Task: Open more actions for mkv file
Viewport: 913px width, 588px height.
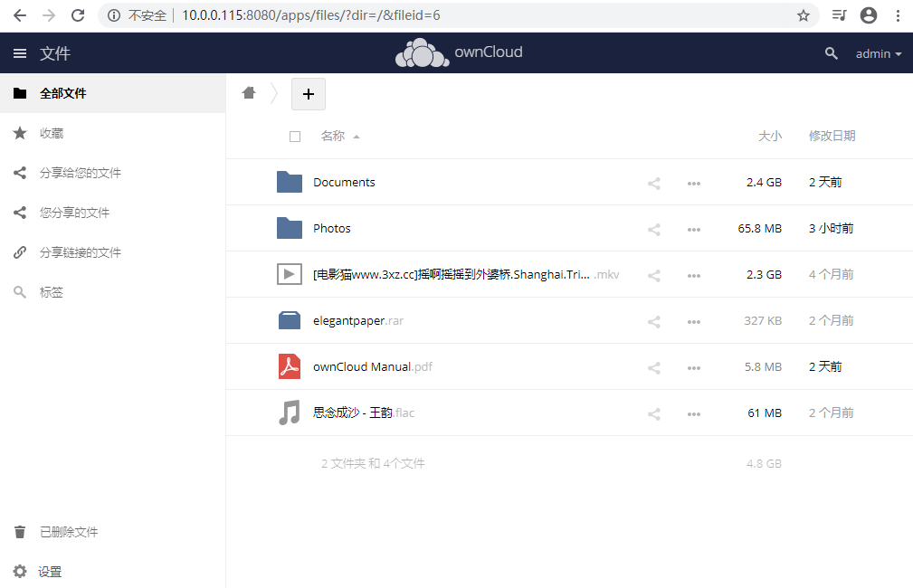Action: [x=693, y=275]
